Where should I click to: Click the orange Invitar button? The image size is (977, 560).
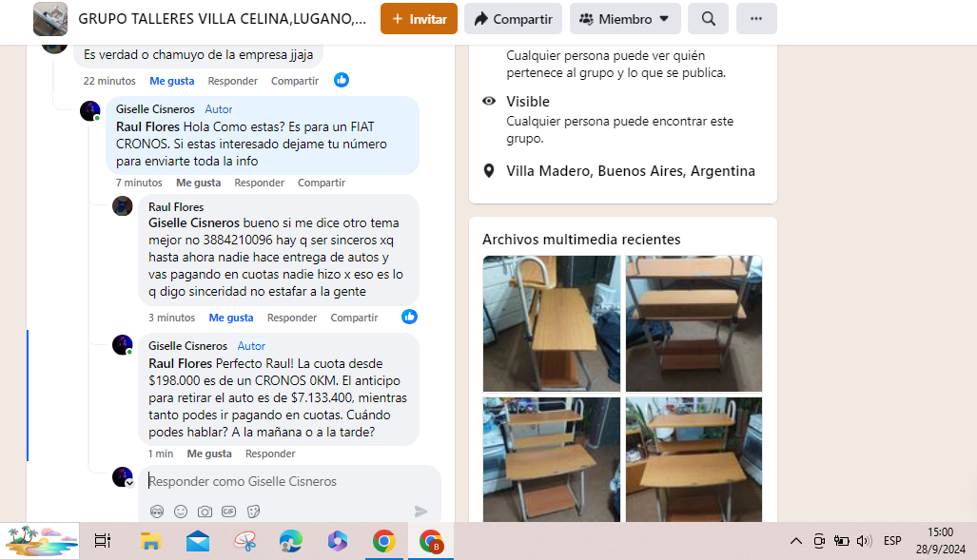tap(419, 19)
